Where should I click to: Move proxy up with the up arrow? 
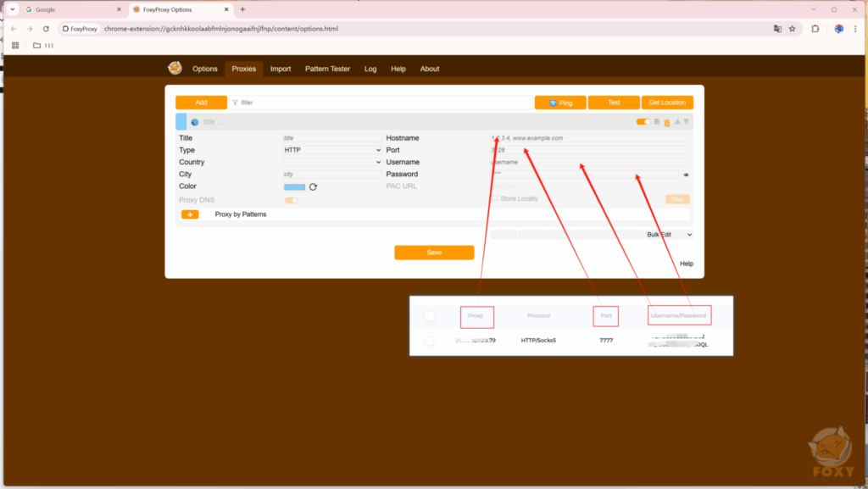click(676, 122)
